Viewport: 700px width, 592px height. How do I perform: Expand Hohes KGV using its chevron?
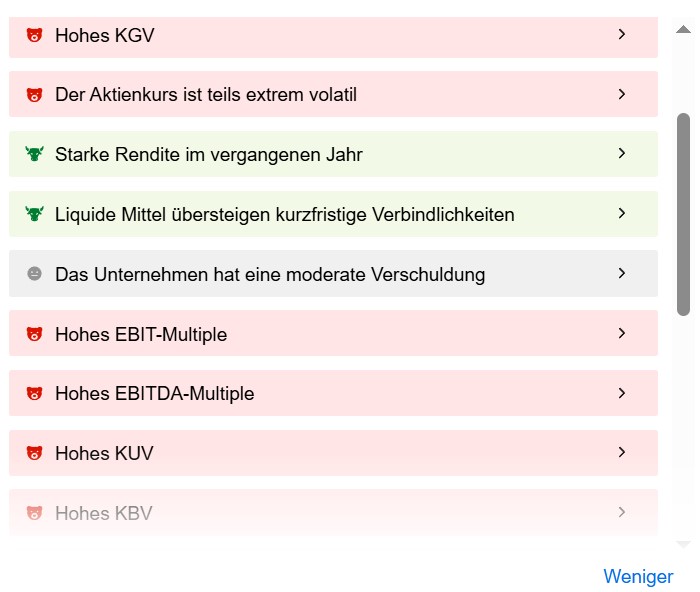(621, 34)
